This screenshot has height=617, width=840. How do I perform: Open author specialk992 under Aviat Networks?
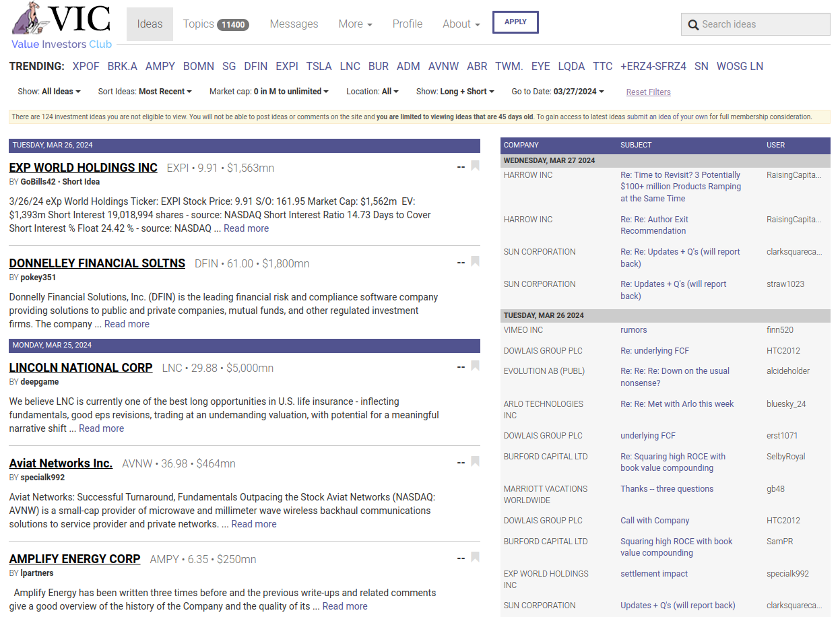(x=42, y=478)
